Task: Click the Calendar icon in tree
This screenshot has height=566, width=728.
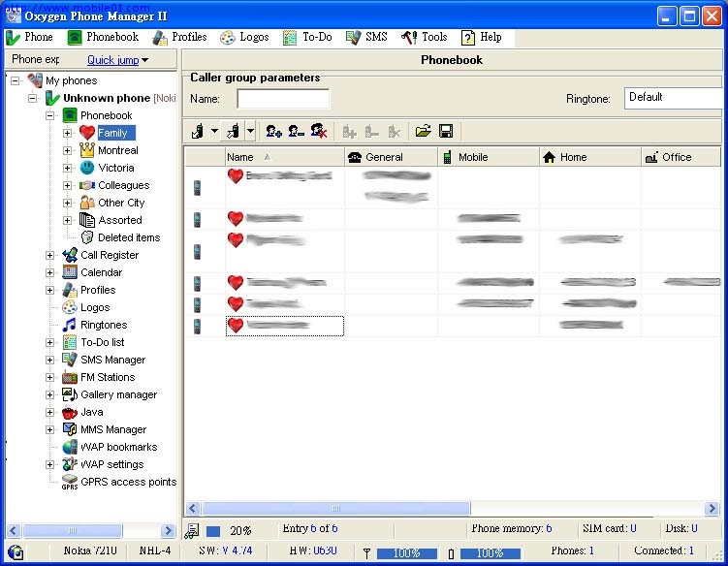Action: 69,272
